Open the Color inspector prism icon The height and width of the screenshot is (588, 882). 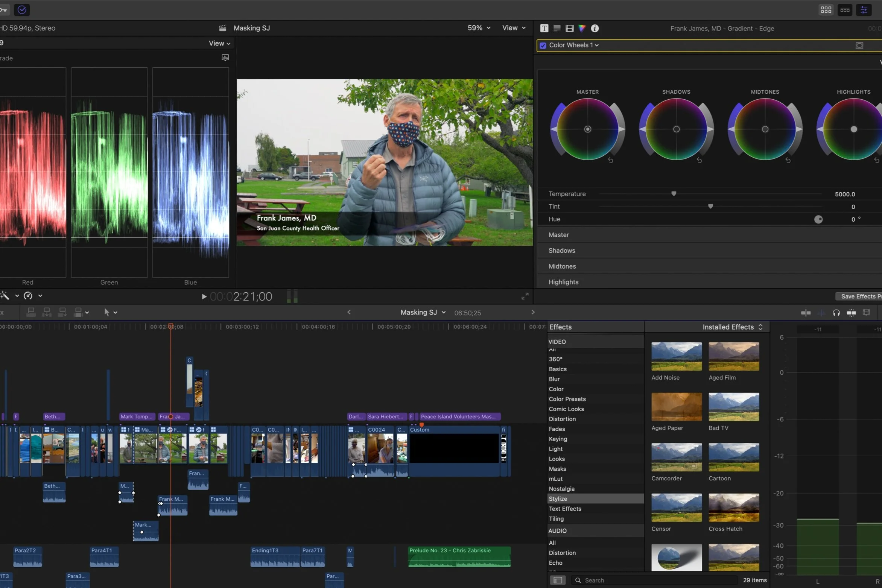coord(582,28)
